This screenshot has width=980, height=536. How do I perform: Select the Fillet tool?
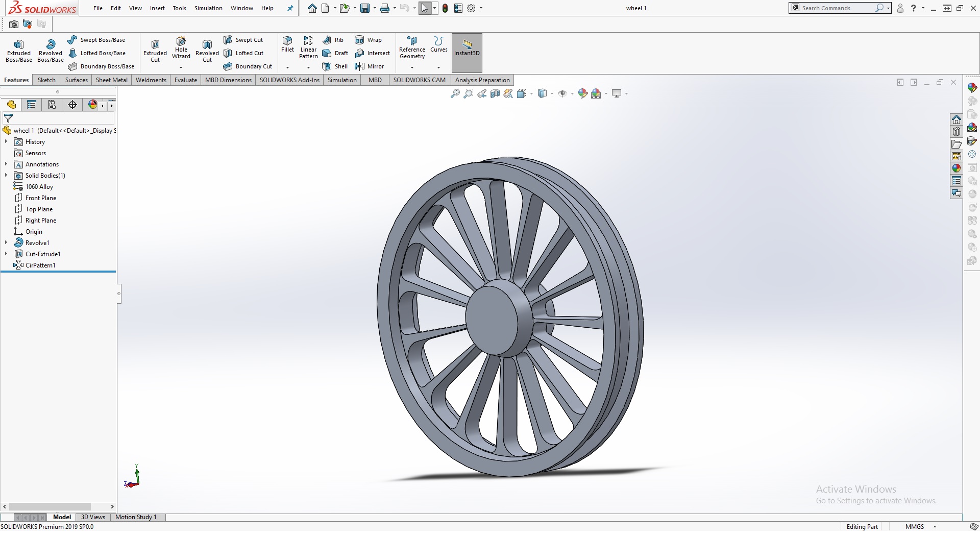click(287, 44)
